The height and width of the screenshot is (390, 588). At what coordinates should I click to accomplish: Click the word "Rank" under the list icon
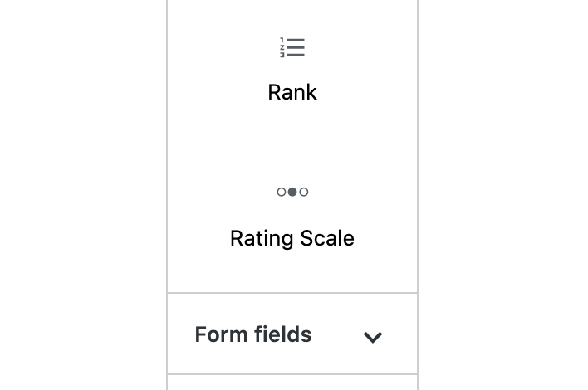(x=292, y=92)
